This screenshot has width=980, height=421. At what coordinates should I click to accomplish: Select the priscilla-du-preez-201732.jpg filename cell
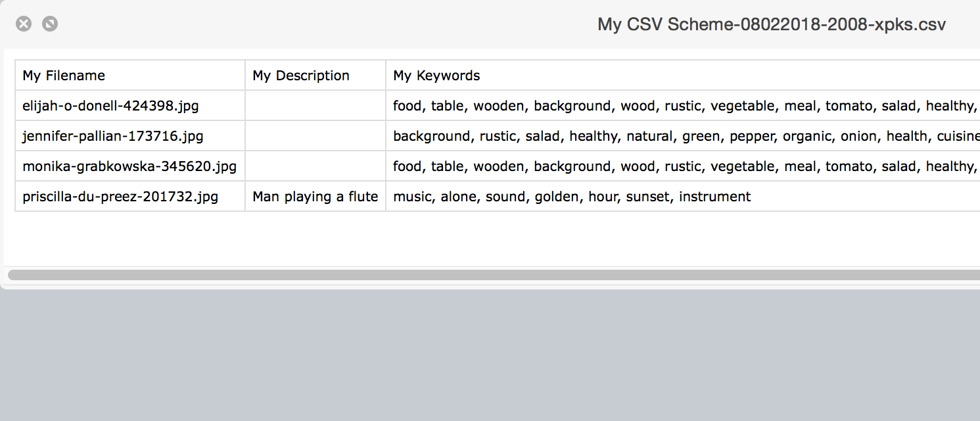pos(120,196)
